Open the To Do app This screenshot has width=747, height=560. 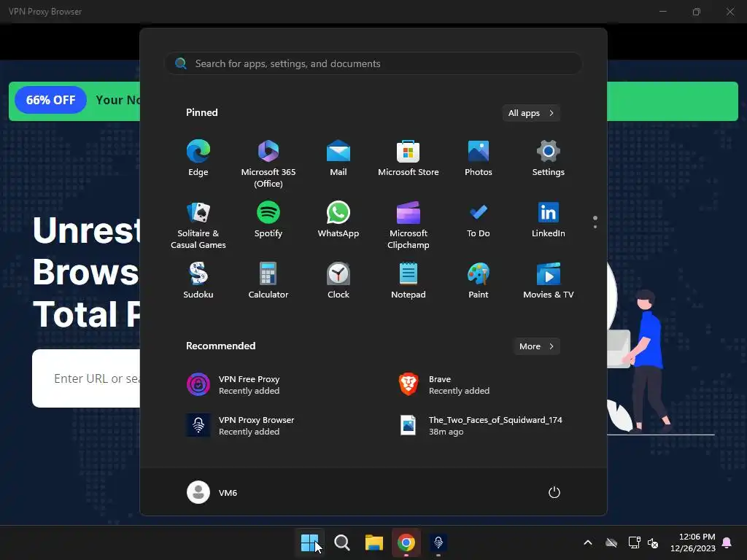click(x=479, y=220)
